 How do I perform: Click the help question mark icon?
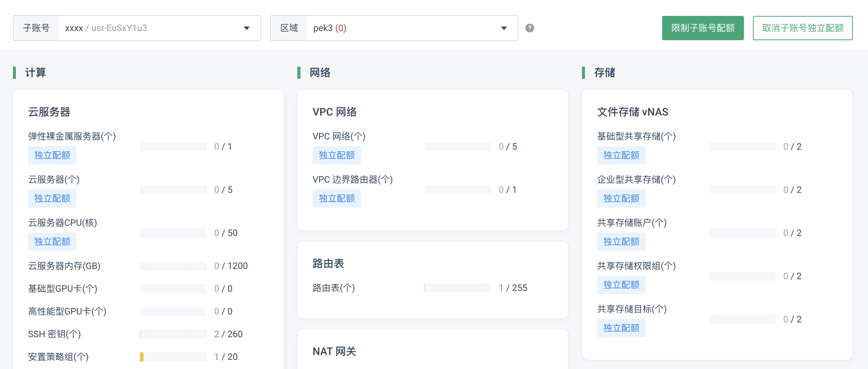pyautogui.click(x=530, y=28)
